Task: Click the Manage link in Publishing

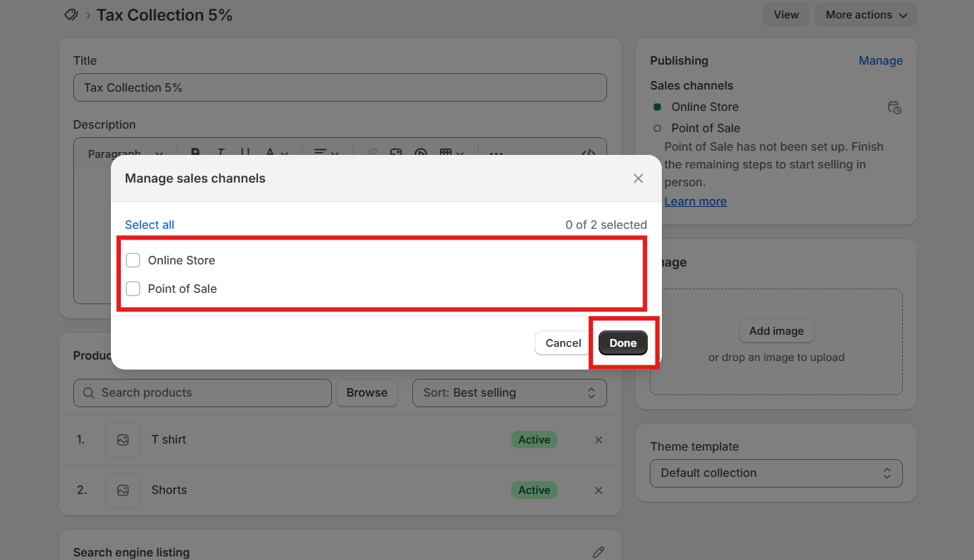Action: [880, 61]
